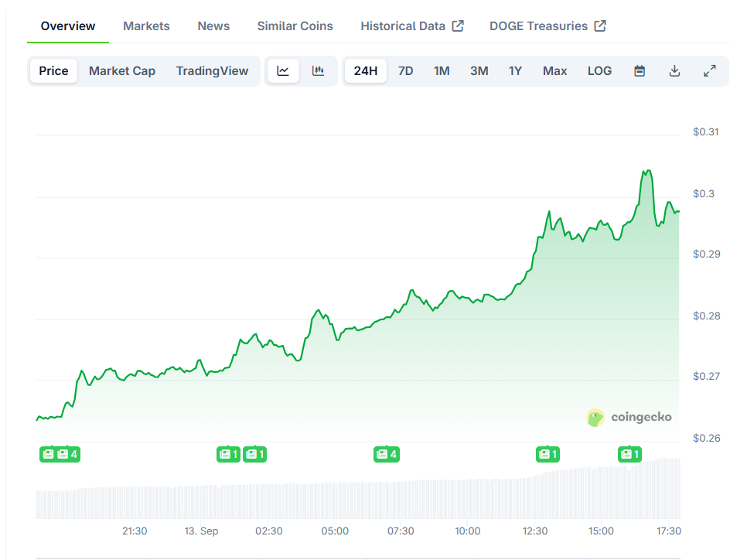The height and width of the screenshot is (560, 730).
Task: Open the News tab
Action: (x=213, y=26)
